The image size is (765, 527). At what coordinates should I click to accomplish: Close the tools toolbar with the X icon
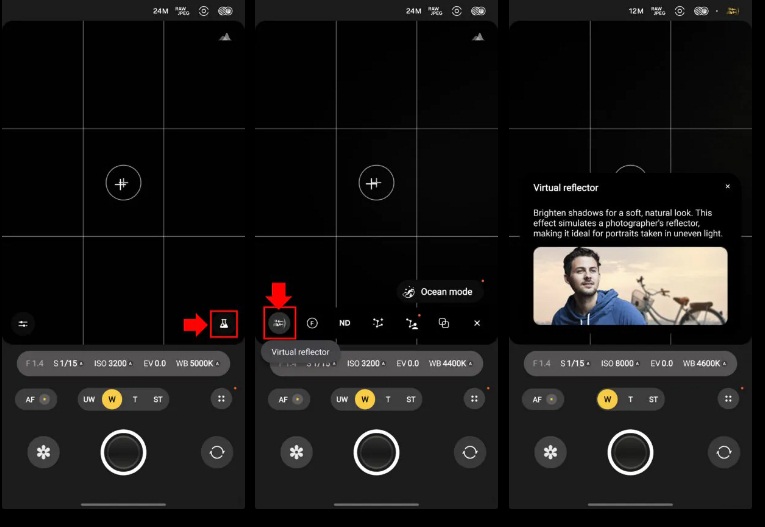pos(477,323)
